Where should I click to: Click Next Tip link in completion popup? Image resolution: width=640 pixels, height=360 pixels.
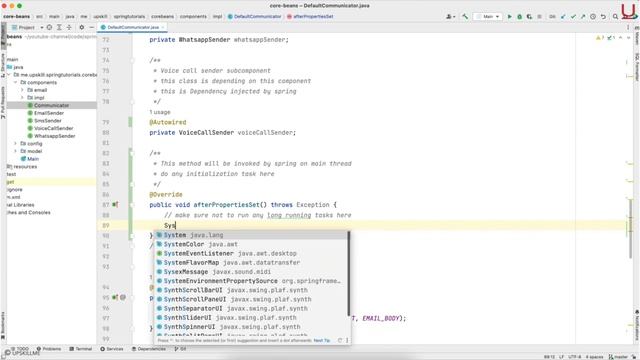[322, 340]
